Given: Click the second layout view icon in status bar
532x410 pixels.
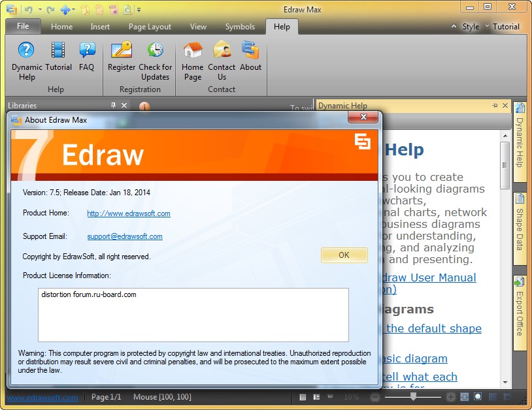Looking at the screenshot, I should point(316,397).
